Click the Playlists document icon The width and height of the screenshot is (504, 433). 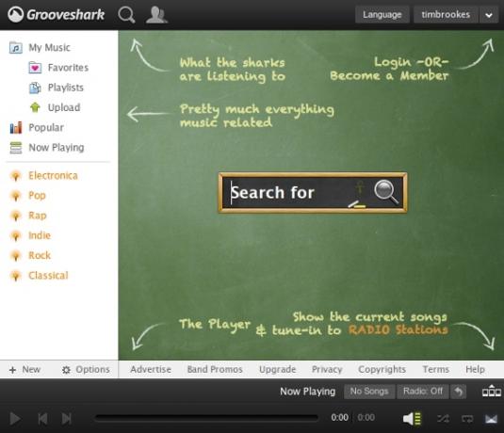(35, 88)
